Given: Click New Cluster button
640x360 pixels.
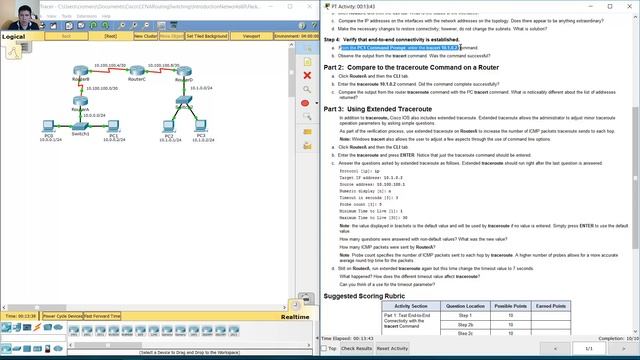Looking at the screenshot, I should pos(145,36).
